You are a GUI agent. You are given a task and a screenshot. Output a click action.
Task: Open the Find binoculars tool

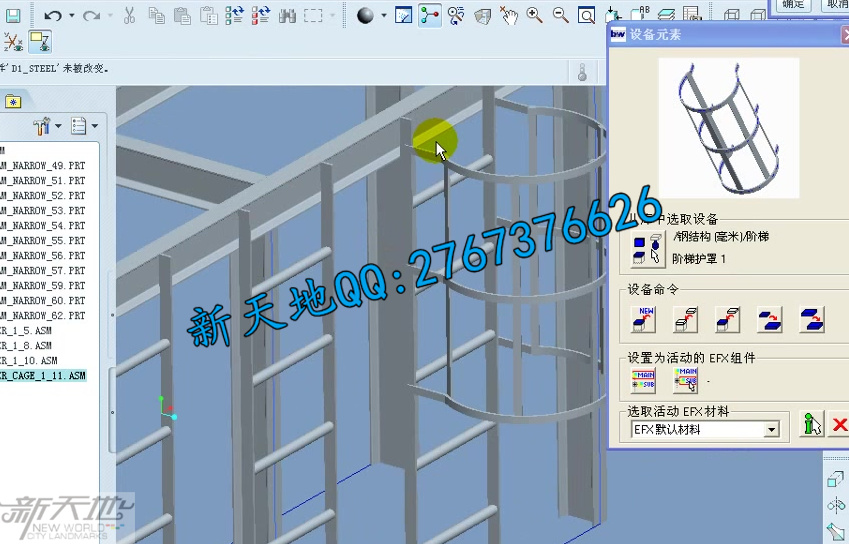click(287, 15)
